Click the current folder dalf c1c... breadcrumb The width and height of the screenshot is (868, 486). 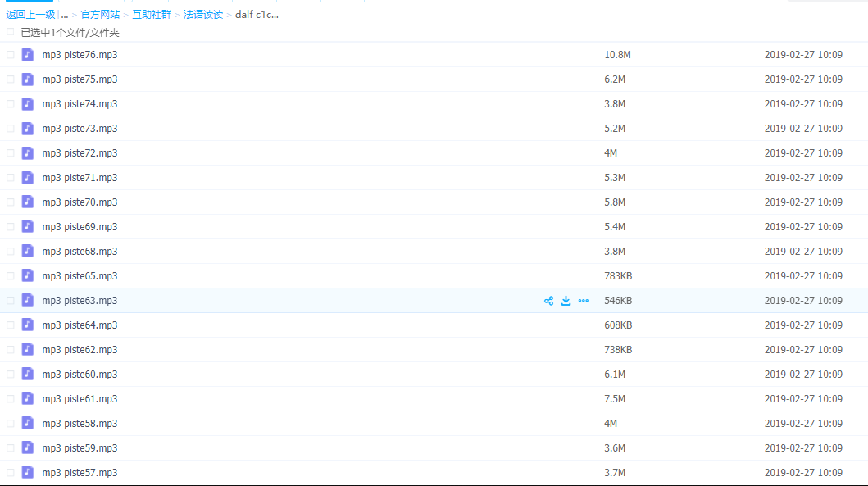[257, 15]
